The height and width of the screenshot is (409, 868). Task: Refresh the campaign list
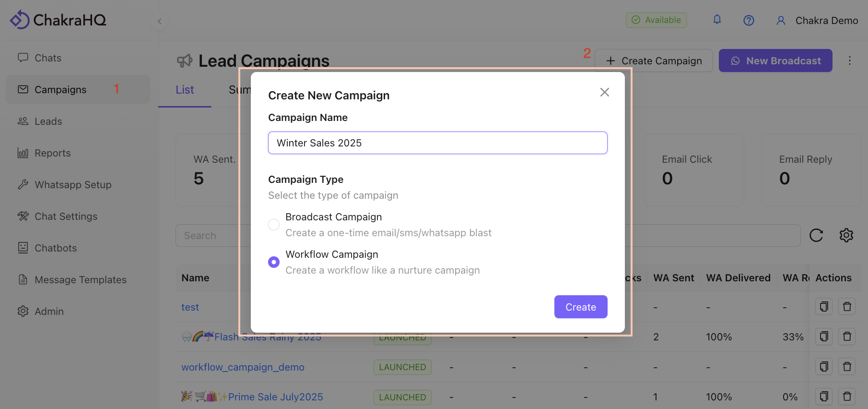tap(816, 235)
